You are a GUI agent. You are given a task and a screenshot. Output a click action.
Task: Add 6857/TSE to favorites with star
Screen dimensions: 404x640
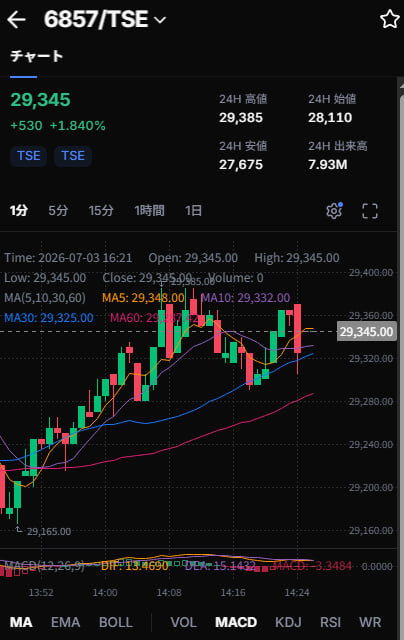coord(389,19)
